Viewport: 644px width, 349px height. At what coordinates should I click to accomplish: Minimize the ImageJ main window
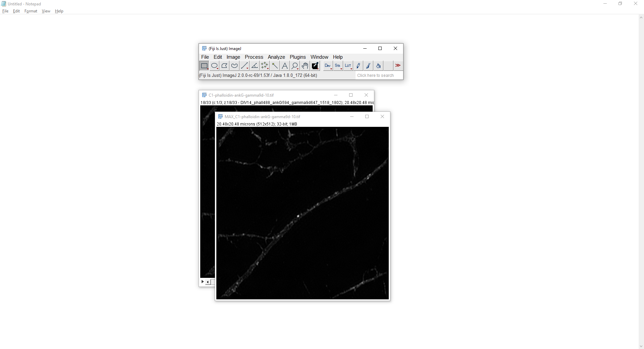(x=365, y=49)
